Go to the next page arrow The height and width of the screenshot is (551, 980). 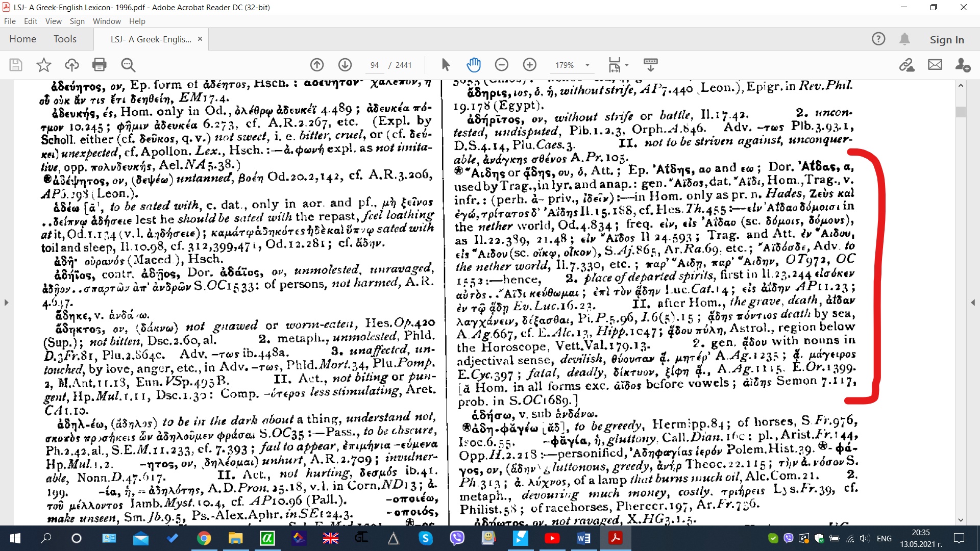[345, 65]
